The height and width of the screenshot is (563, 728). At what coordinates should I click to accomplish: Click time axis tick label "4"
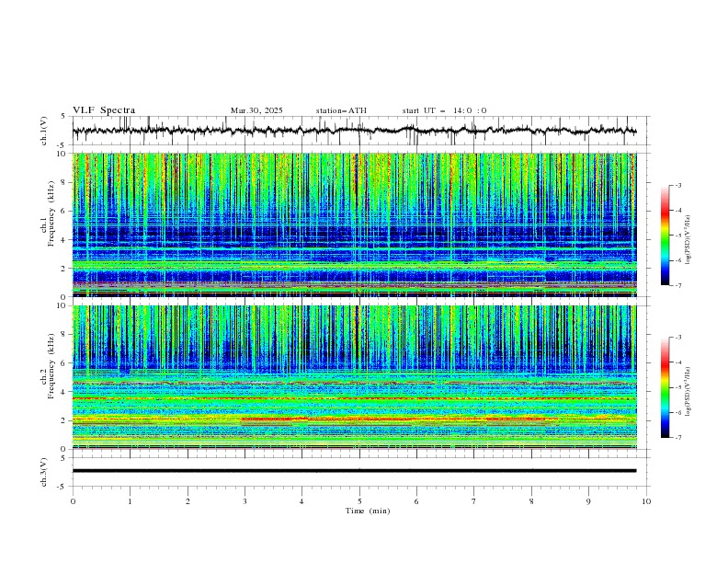point(301,501)
